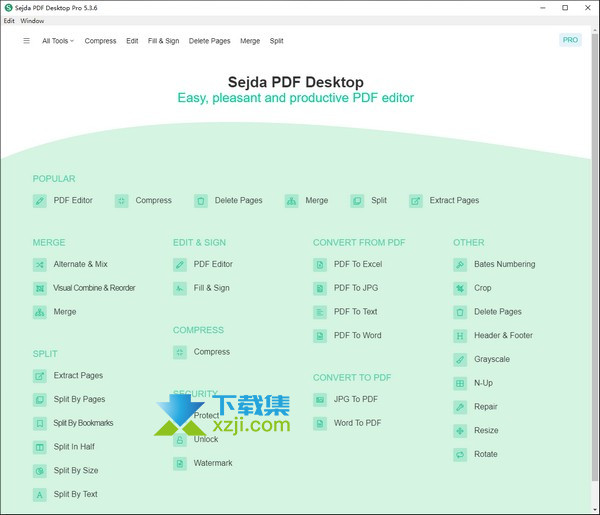Open the Window menu

[x=32, y=21]
